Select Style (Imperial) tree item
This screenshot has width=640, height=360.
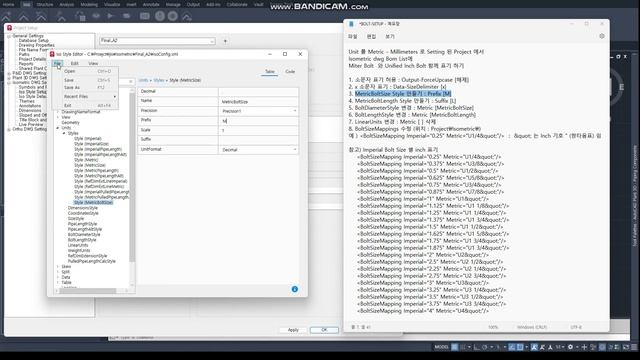point(88,139)
